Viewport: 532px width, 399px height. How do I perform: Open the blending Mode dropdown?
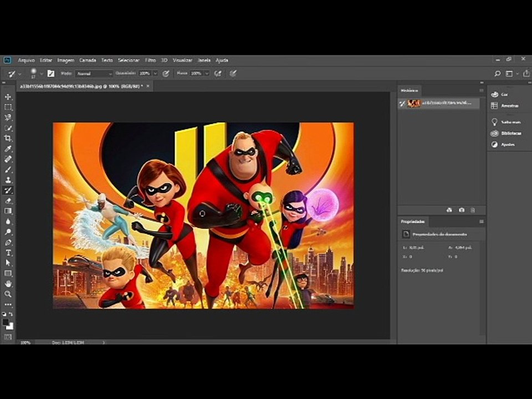click(94, 73)
